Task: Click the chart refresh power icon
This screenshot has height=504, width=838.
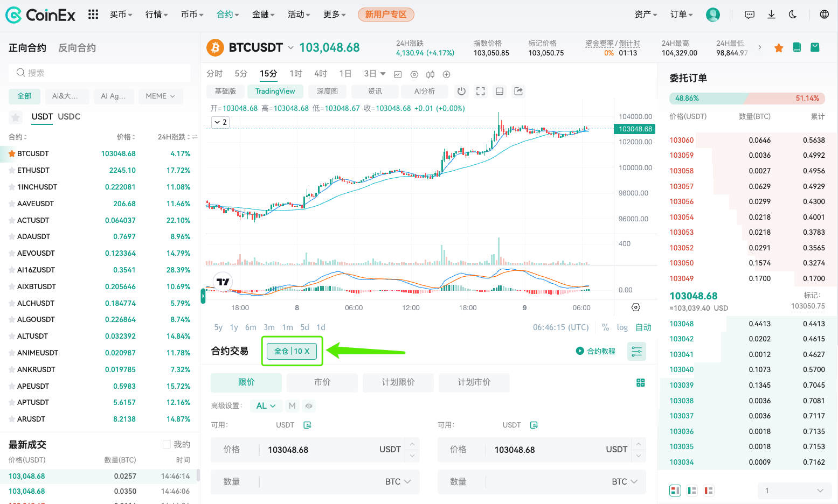Action: coord(461,92)
